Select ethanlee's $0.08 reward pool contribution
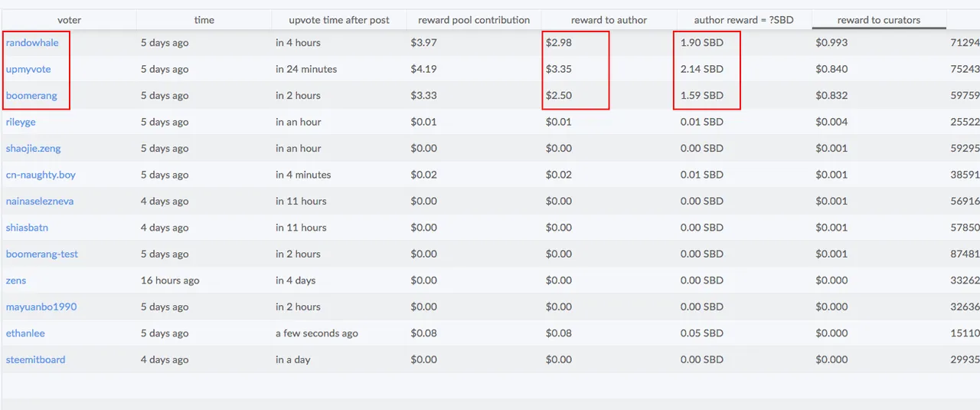Screen dimensions: 980x410 [423, 333]
